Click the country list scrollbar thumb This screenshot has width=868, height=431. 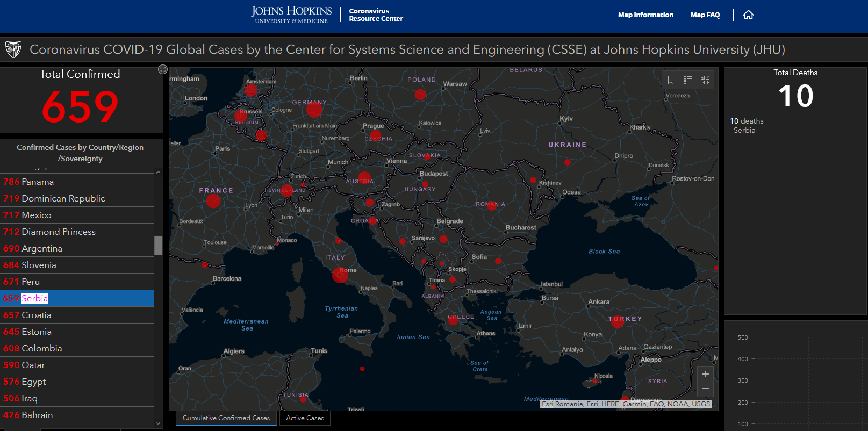158,245
